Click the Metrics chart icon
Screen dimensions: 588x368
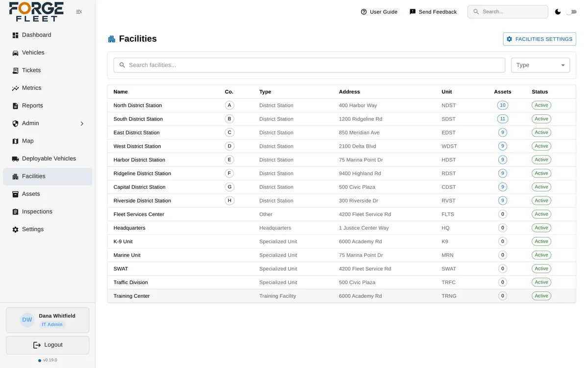pyautogui.click(x=15, y=88)
